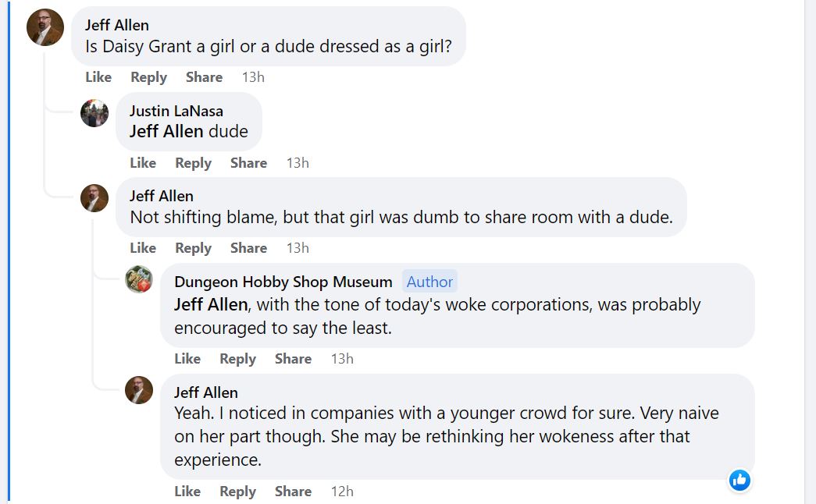Share the Dungeon Hobby Shop Museum reply
The image size is (816, 504).
tap(293, 359)
